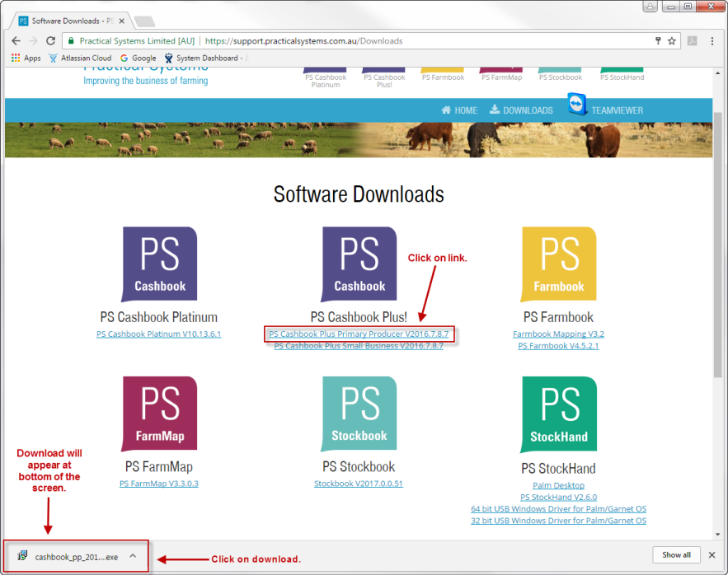Viewport: 728px width, 575px height.
Task: Click the maroon PS FarmMap logo tile
Action: point(159,414)
